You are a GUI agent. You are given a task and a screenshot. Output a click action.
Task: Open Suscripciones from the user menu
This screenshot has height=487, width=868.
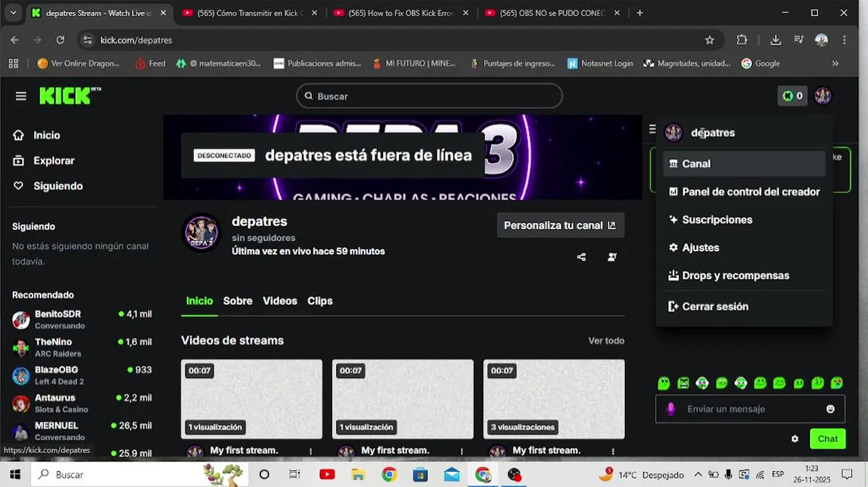coord(744,220)
